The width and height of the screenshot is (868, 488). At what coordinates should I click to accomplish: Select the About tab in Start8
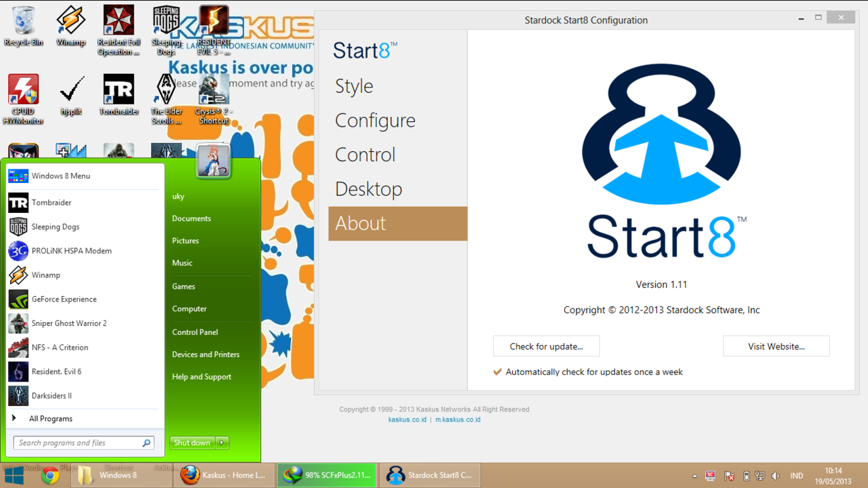(x=397, y=224)
